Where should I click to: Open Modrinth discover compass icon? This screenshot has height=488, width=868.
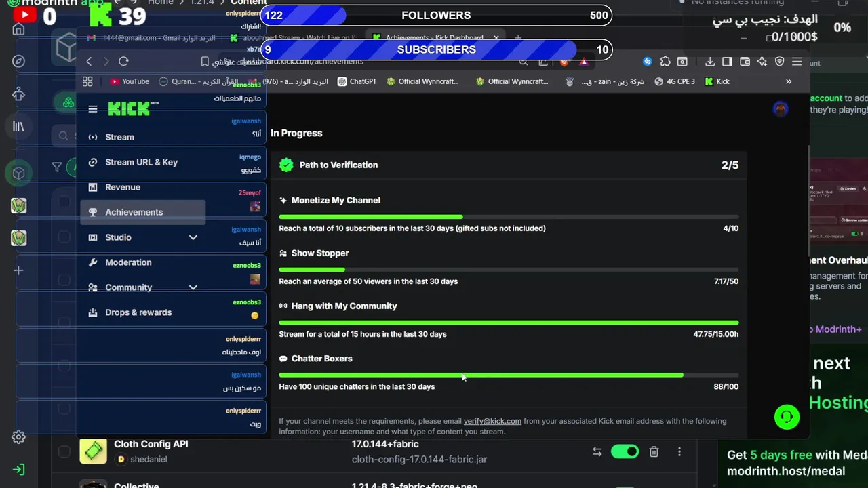pyautogui.click(x=19, y=61)
